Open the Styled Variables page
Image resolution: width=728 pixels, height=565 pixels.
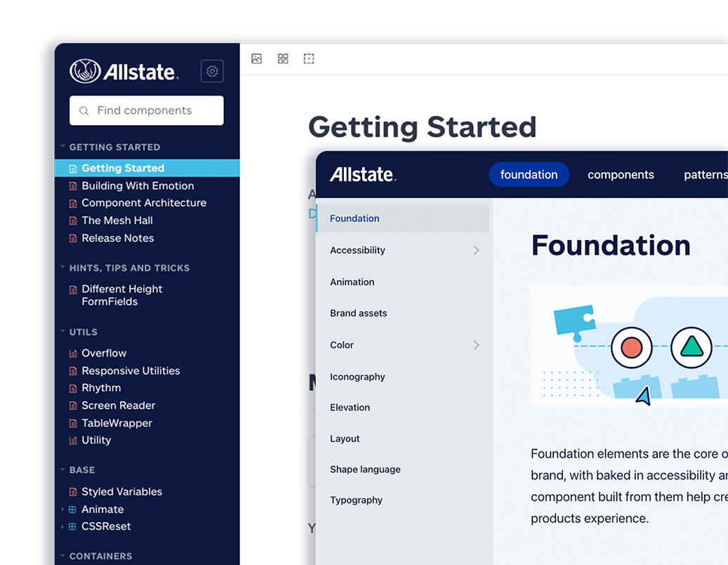pos(121,491)
